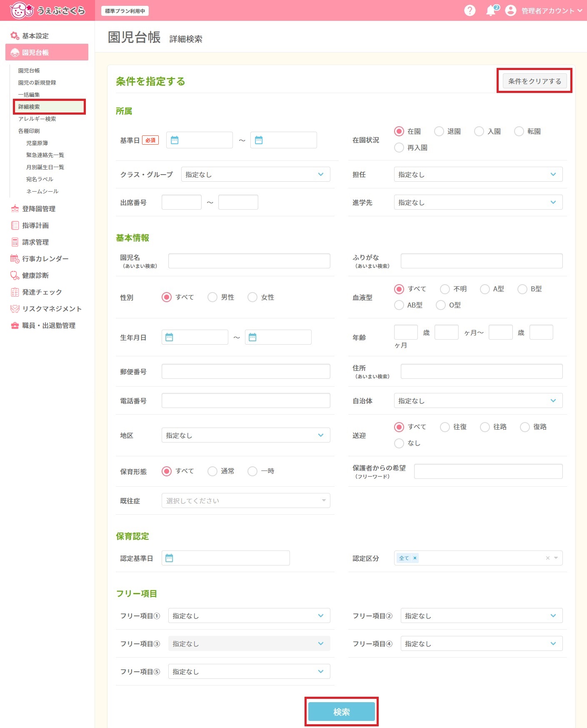Open the 自治体 dropdown

click(x=478, y=400)
